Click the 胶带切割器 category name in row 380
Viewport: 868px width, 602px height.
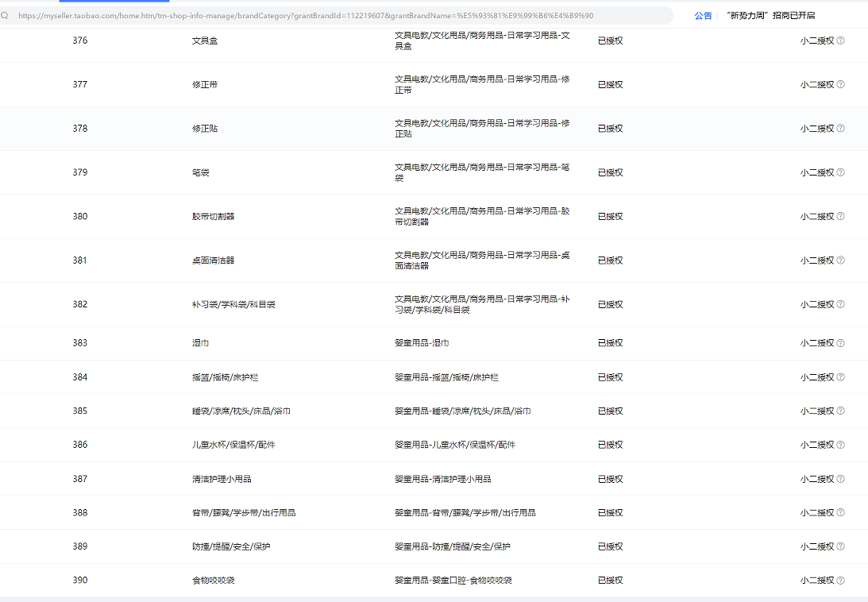(x=213, y=216)
